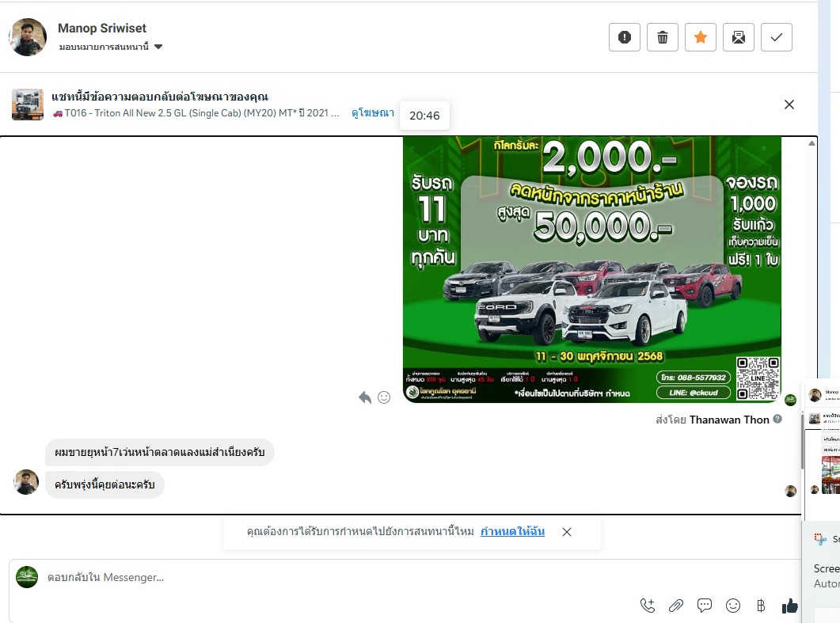Mark conversation done with checkmark button
840x623 pixels.
[776, 37]
